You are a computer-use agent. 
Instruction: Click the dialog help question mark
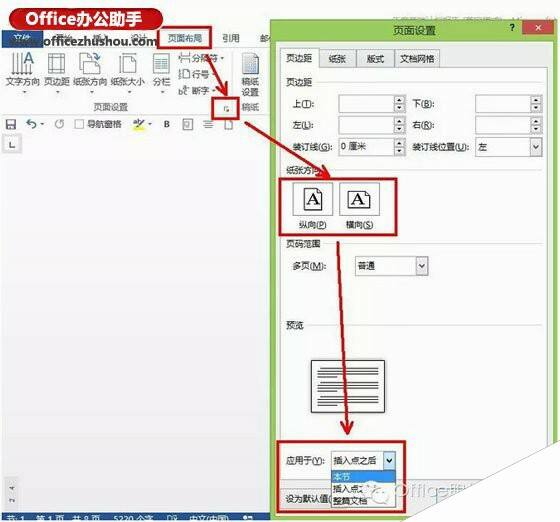(x=512, y=27)
